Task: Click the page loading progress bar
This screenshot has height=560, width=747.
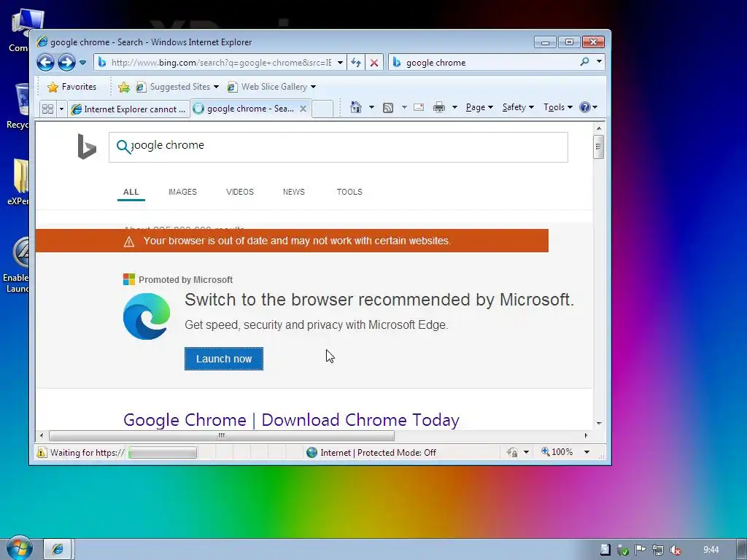Action: point(163,452)
